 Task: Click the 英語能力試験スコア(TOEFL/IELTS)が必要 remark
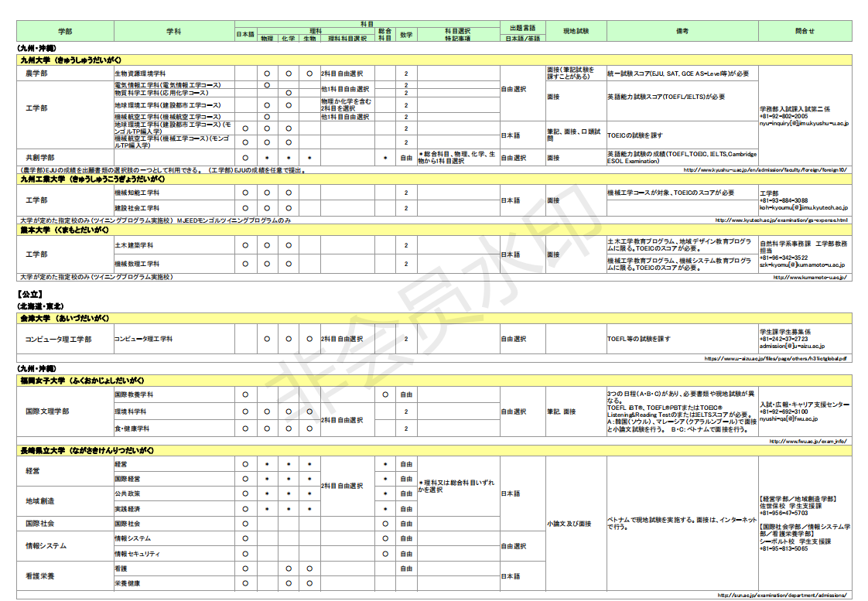666,97
